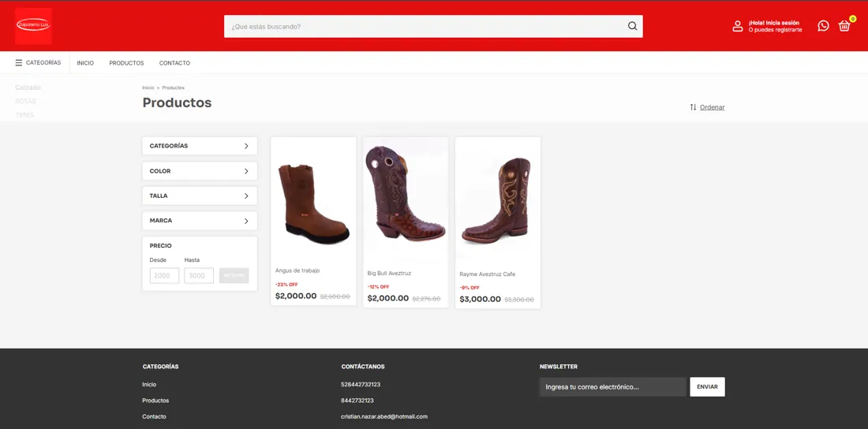Select TENIS in side category list
The image size is (868, 429).
24,115
